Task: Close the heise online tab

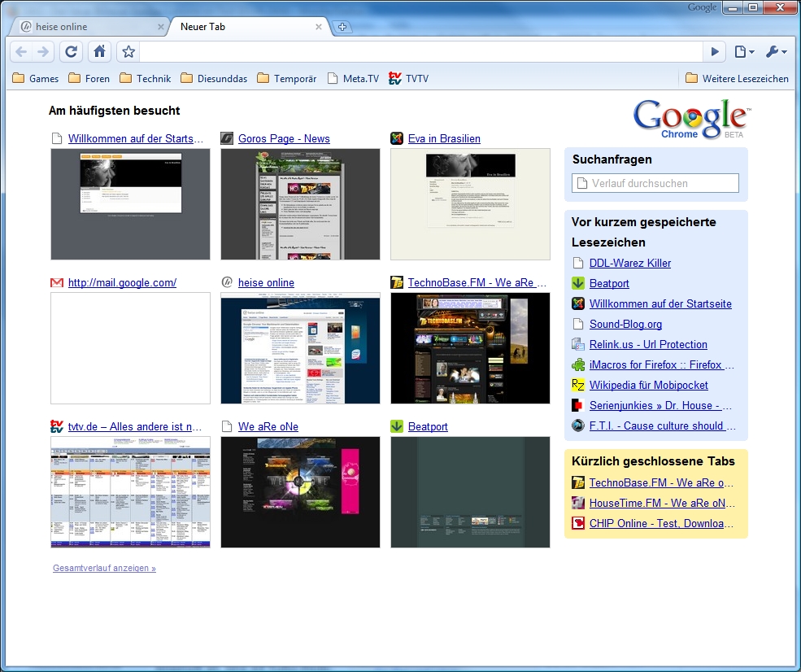Action: point(160,27)
